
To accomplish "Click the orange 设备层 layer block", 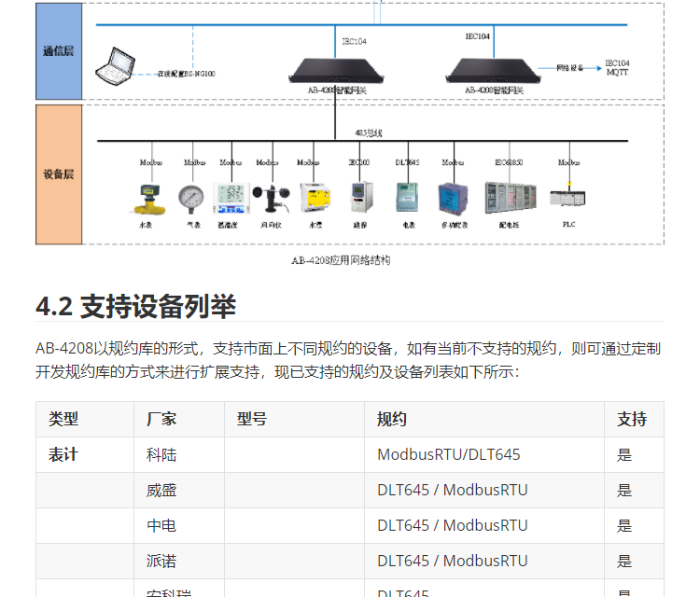I will (x=59, y=174).
